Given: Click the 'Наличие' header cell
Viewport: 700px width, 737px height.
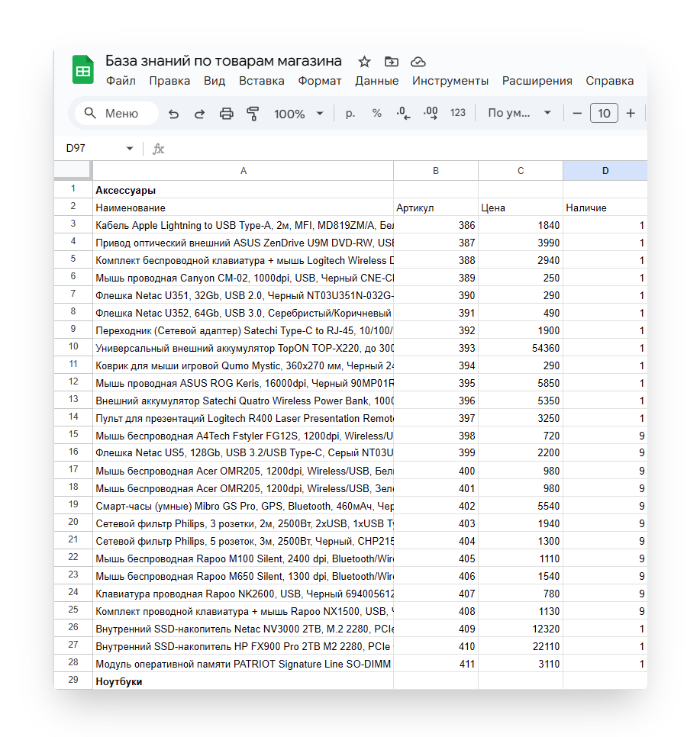Looking at the screenshot, I should click(605, 208).
